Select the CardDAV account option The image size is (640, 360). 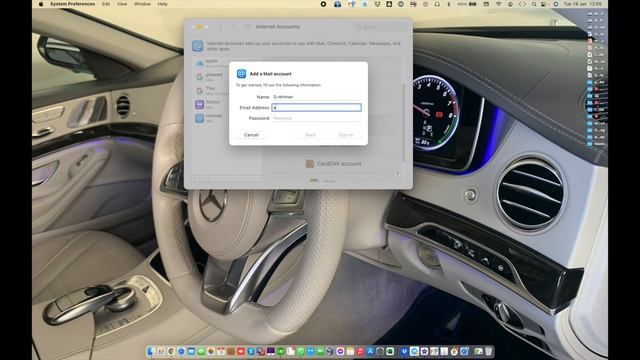333,164
